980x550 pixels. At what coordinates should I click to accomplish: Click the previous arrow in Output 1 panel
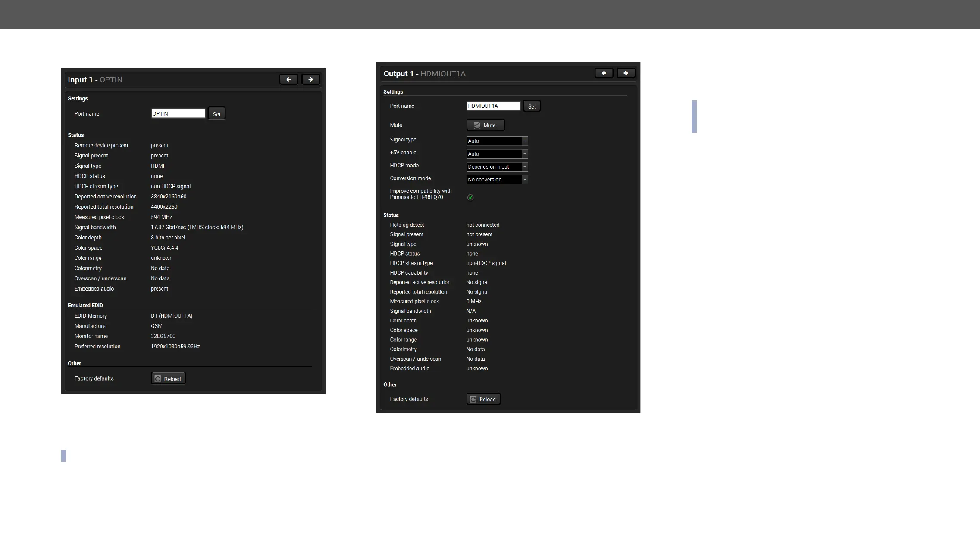[x=604, y=73]
